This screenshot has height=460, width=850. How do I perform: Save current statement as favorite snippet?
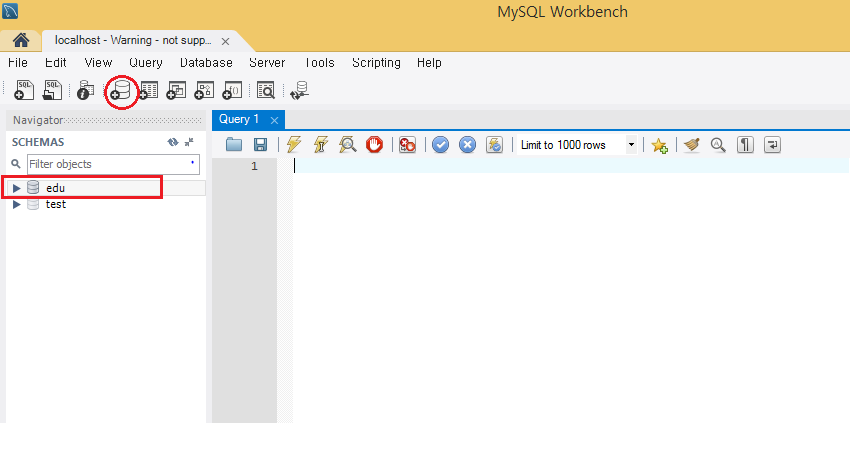coord(659,145)
